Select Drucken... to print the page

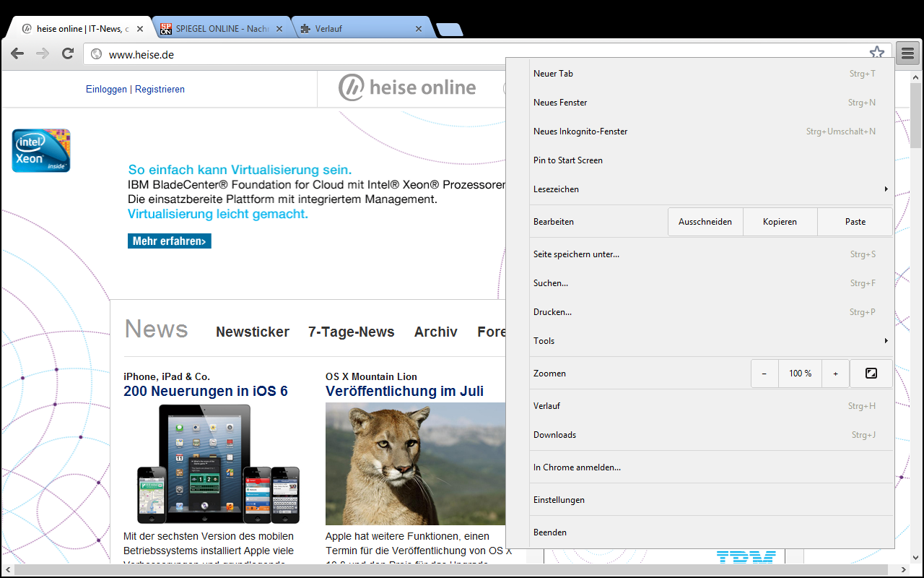click(x=712, y=312)
